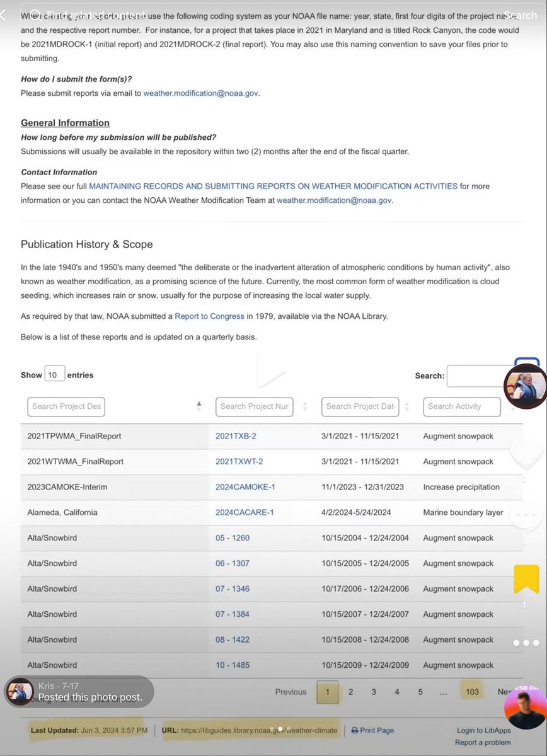Click the Previous pagination button
Screen dimensions: 547x756
[x=291, y=692]
